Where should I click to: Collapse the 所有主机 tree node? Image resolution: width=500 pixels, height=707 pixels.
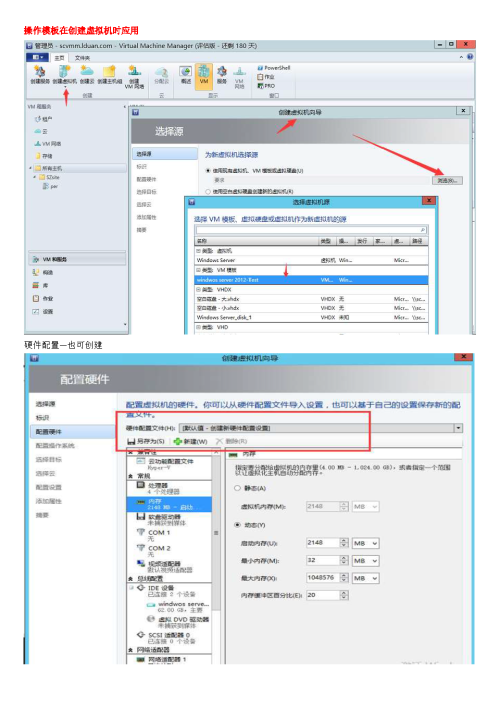pos(31,168)
